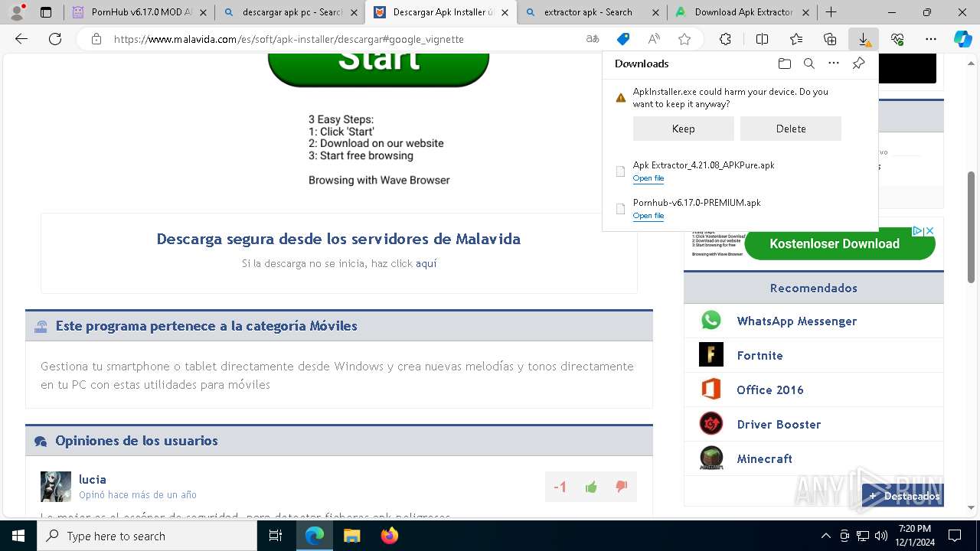Open the Windows Start menu
This screenshot has width=980, height=551.
[18, 536]
